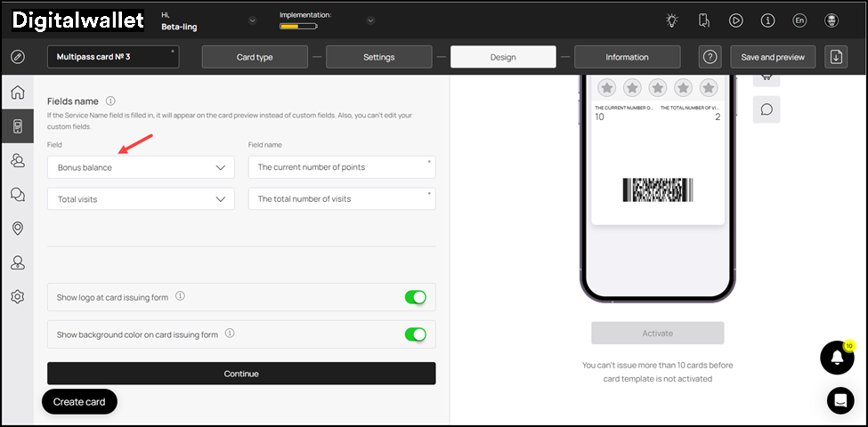The width and height of the screenshot is (868, 427).
Task: Click info icon beside Show logo option
Action: pos(180,296)
